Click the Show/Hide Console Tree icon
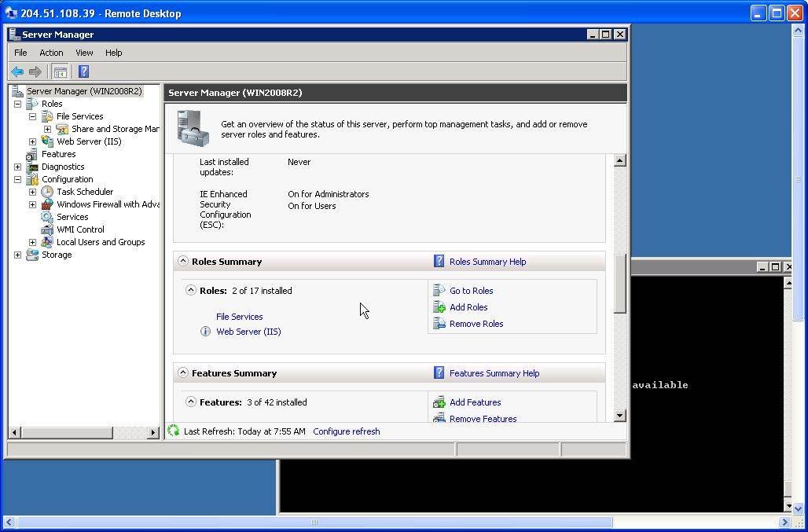808x532 pixels. (60, 72)
